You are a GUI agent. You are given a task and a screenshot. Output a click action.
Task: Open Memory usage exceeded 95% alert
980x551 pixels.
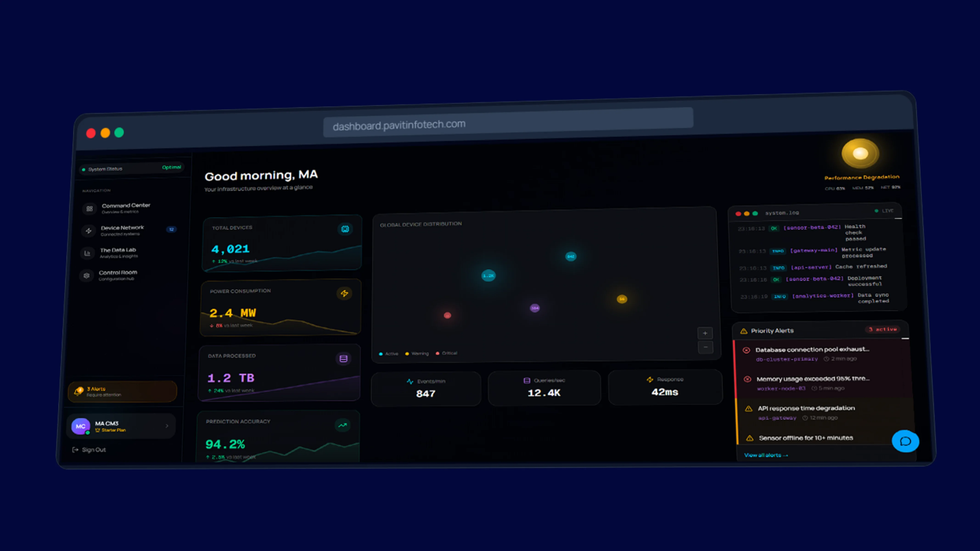(x=823, y=383)
